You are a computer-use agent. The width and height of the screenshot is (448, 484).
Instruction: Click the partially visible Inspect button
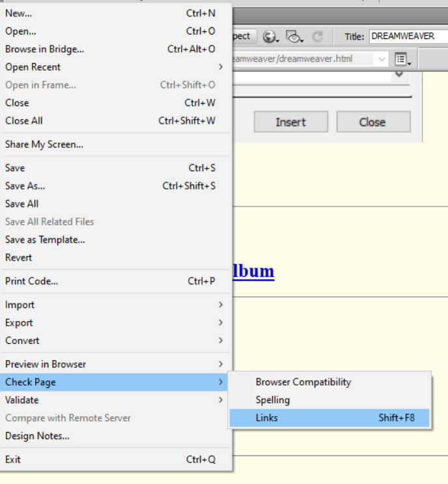click(x=245, y=36)
